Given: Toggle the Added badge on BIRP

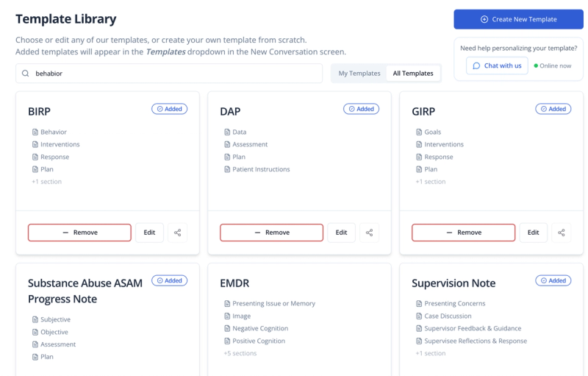Looking at the screenshot, I should tap(170, 109).
